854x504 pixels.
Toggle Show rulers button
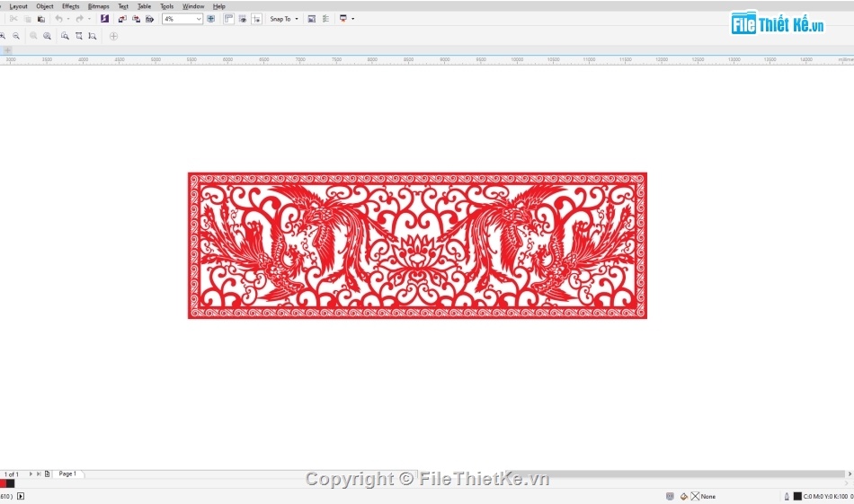click(228, 19)
